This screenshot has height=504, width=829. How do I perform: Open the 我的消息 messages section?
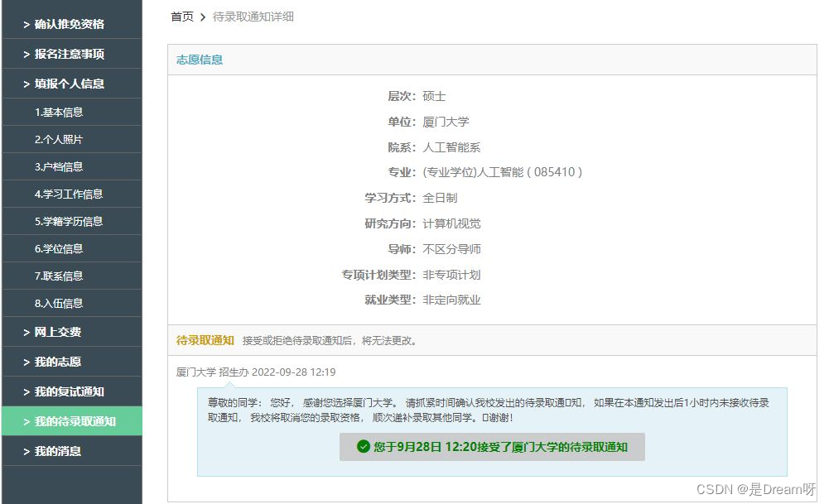72,450
